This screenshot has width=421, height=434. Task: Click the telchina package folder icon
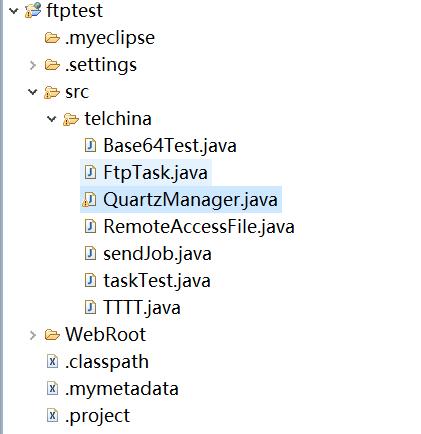(x=71, y=119)
